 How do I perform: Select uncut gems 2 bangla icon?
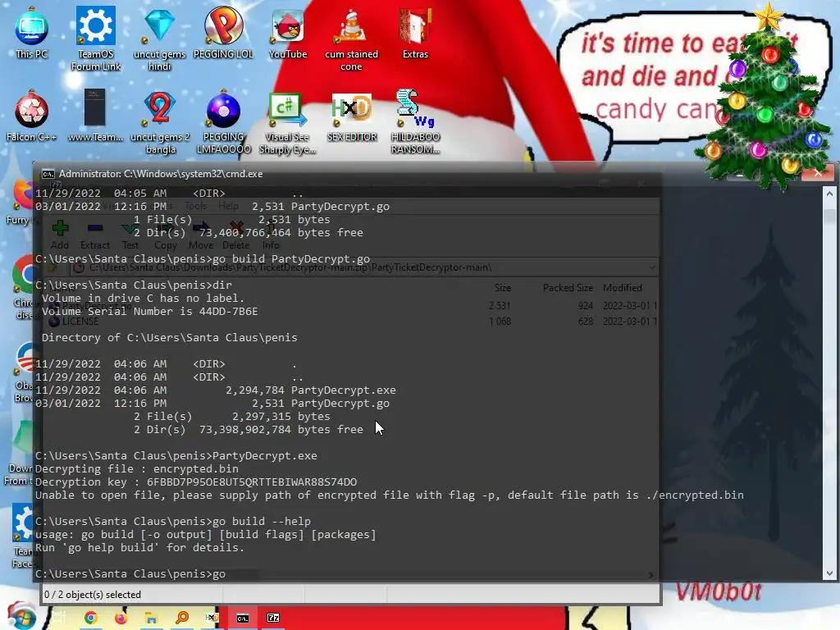(x=160, y=122)
